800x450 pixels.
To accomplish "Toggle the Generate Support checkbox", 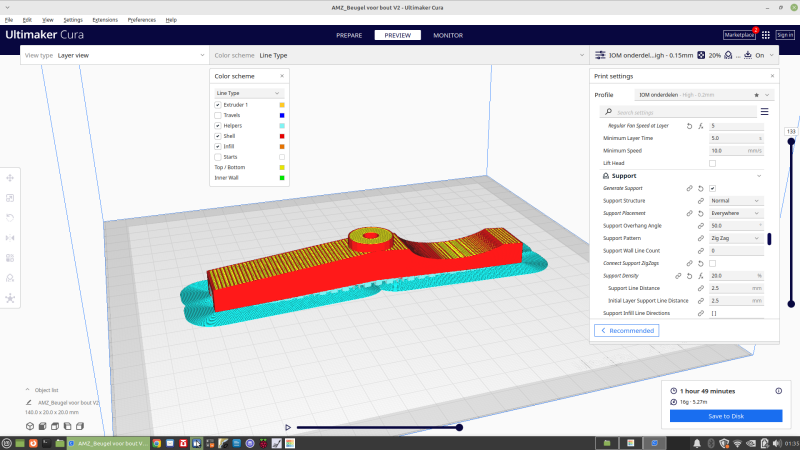I will click(712, 188).
